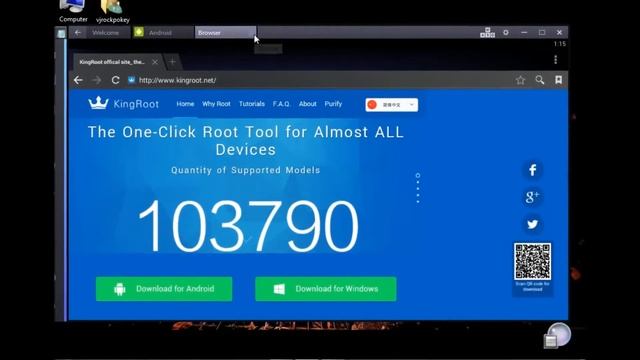The image size is (640, 360).
Task: Switch to the Welcome tab
Action: tap(105, 33)
